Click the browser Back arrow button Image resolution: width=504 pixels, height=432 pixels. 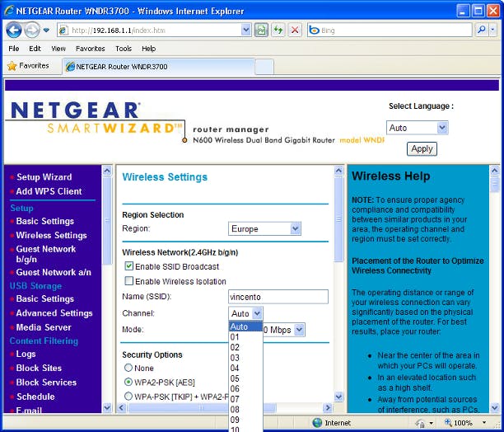pos(14,31)
